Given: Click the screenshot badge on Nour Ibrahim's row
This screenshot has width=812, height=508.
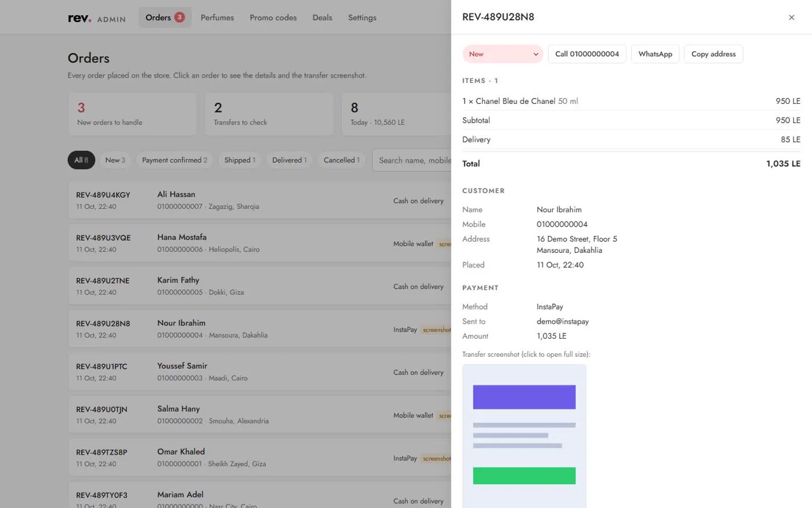Looking at the screenshot, I should pos(436,330).
